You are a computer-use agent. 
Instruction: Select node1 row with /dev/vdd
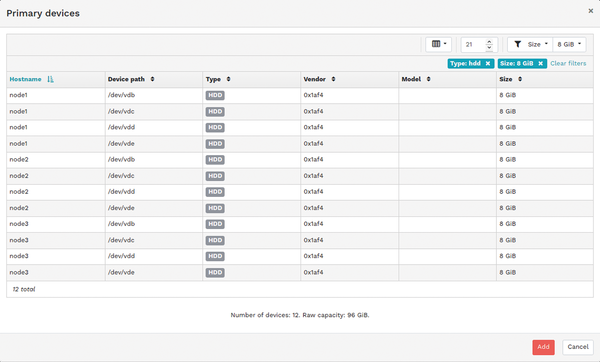click(300, 127)
